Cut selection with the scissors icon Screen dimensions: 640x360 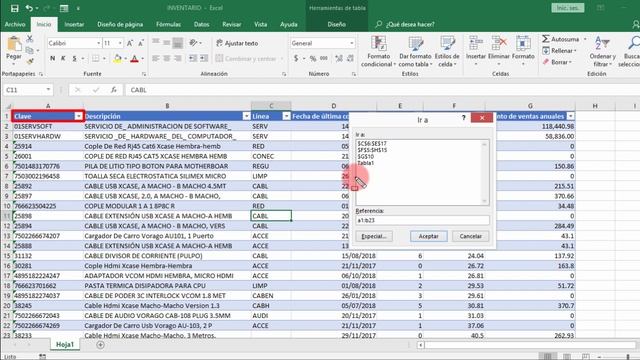tap(30, 39)
